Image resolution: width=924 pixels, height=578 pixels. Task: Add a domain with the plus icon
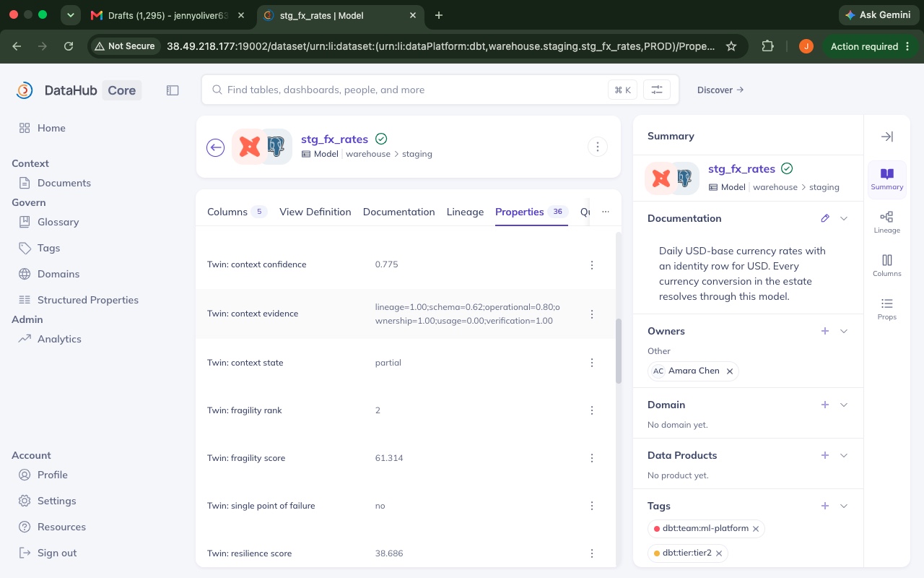coord(825,405)
